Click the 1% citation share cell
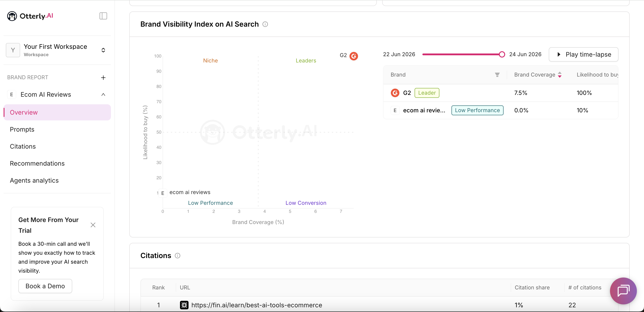The width and height of the screenshot is (644, 312). point(519,305)
